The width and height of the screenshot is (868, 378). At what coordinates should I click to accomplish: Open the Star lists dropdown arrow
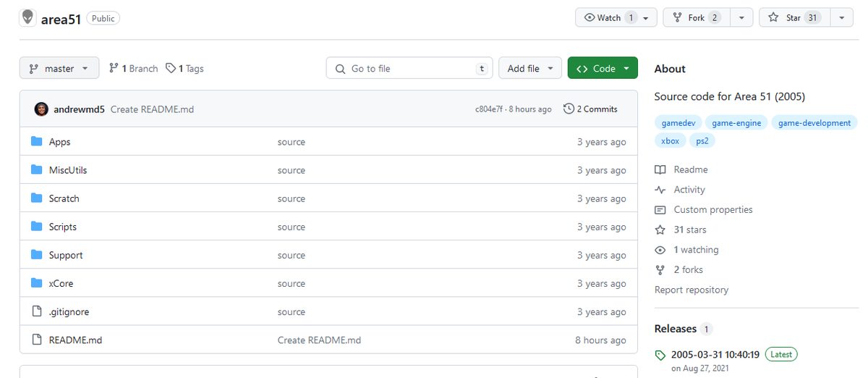pyautogui.click(x=841, y=17)
